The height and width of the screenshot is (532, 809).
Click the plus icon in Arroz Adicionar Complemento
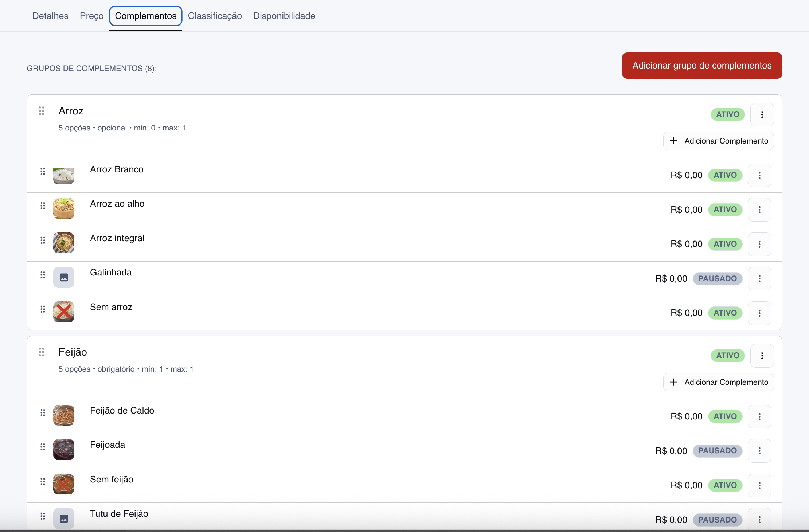pyautogui.click(x=673, y=141)
